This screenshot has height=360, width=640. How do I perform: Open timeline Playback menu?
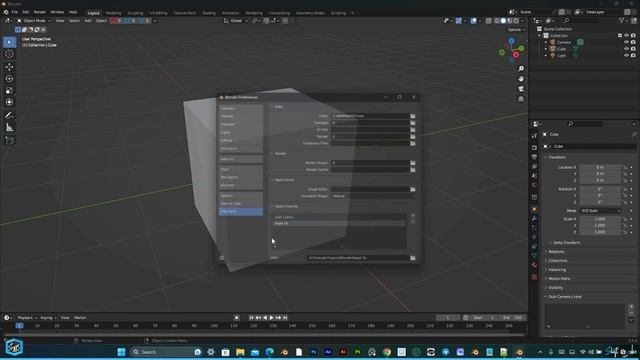pyautogui.click(x=27, y=318)
